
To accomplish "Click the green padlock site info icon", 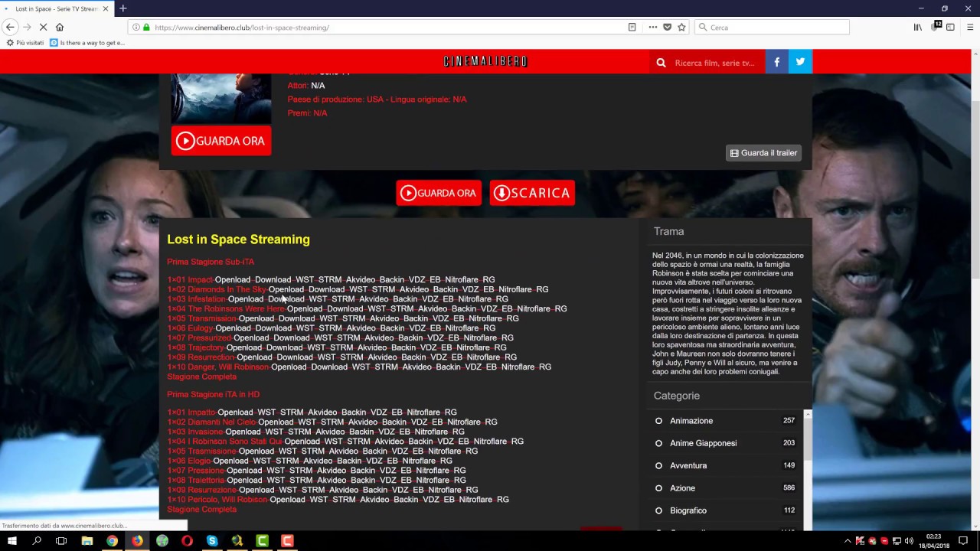I will [x=146, y=27].
